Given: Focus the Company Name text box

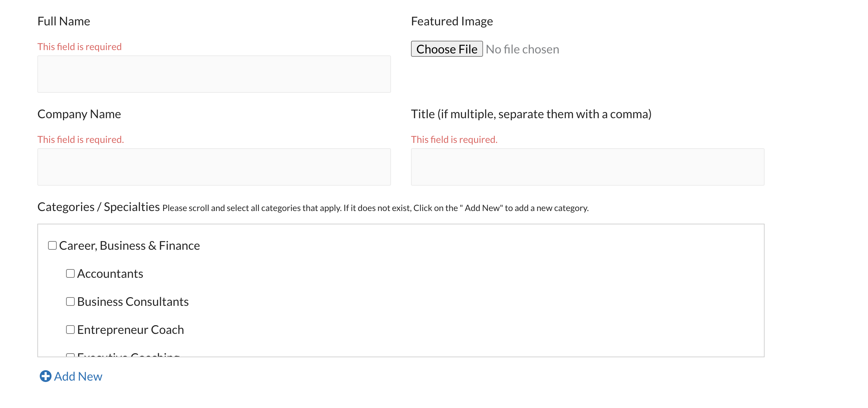Looking at the screenshot, I should coord(214,167).
